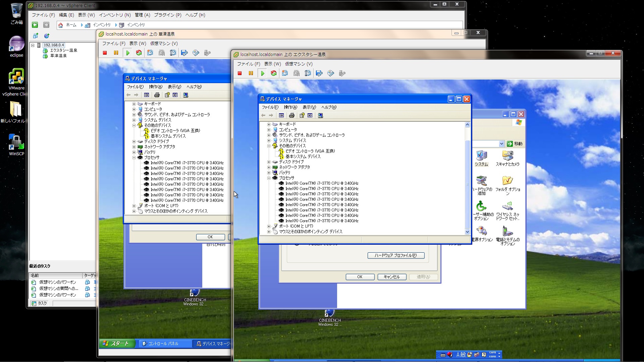Image resolution: width=644 pixels, height=362 pixels.
Task: Collapse プロセッサ node in front Device Manager
Action: [269, 178]
